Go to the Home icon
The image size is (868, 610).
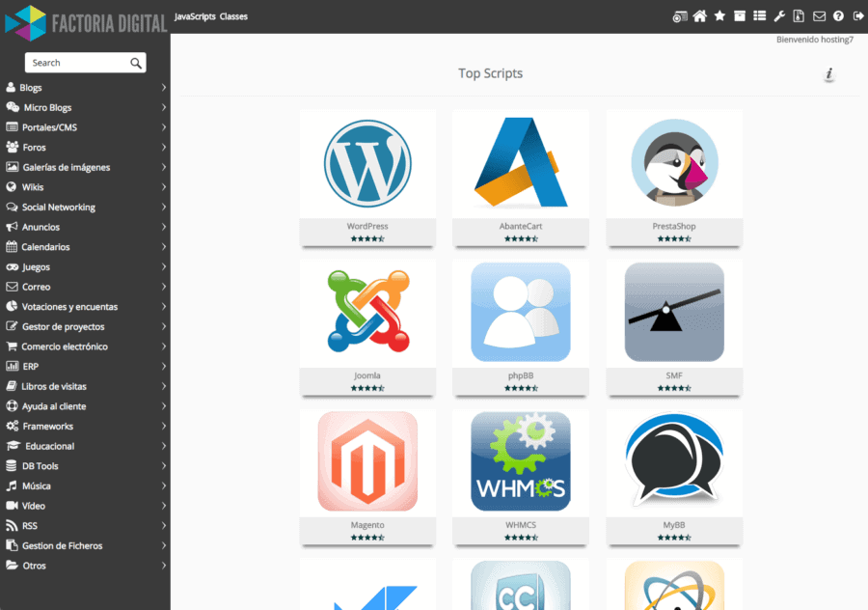[x=700, y=16]
